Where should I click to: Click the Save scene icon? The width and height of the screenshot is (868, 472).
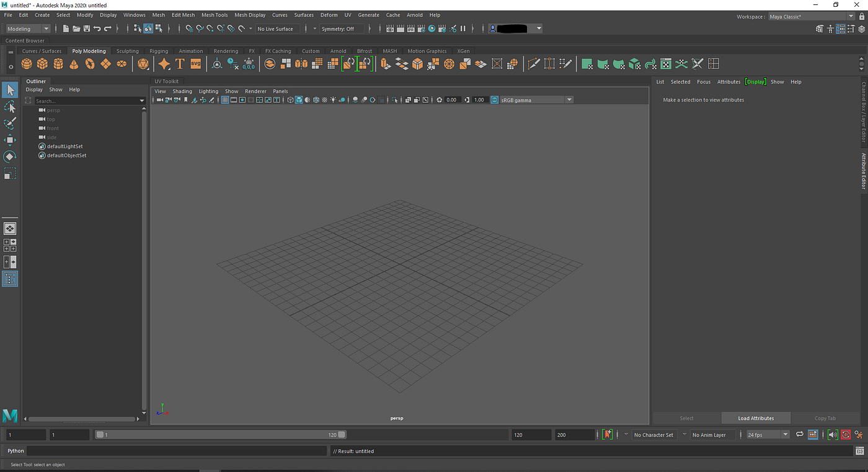(87, 28)
